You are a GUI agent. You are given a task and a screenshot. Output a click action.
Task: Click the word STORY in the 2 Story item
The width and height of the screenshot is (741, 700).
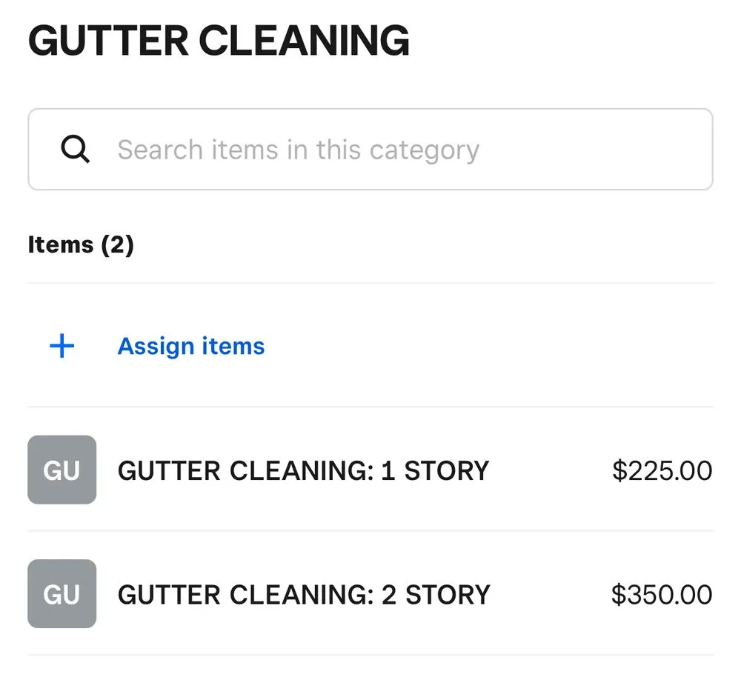[448, 594]
